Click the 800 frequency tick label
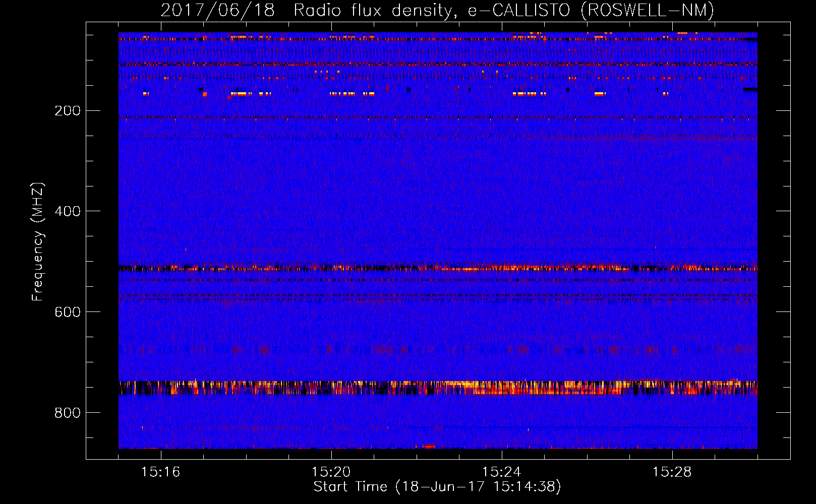This screenshot has width=816, height=504. tap(68, 413)
